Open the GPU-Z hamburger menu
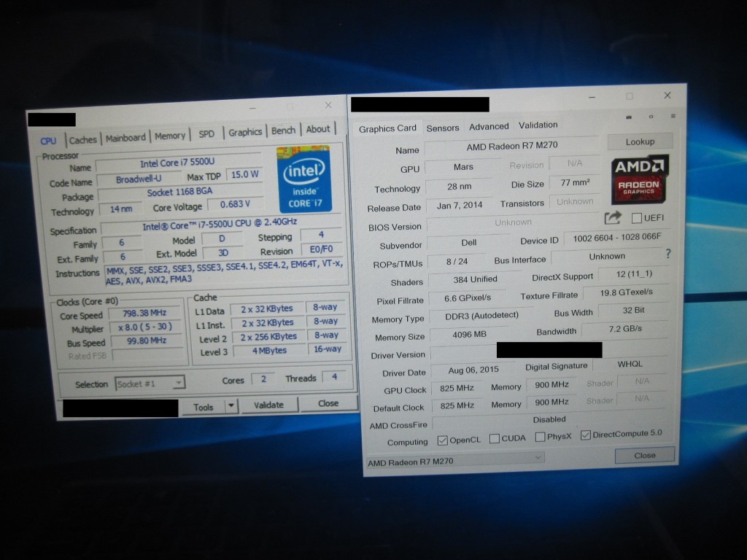This screenshot has width=747, height=560. point(673,117)
